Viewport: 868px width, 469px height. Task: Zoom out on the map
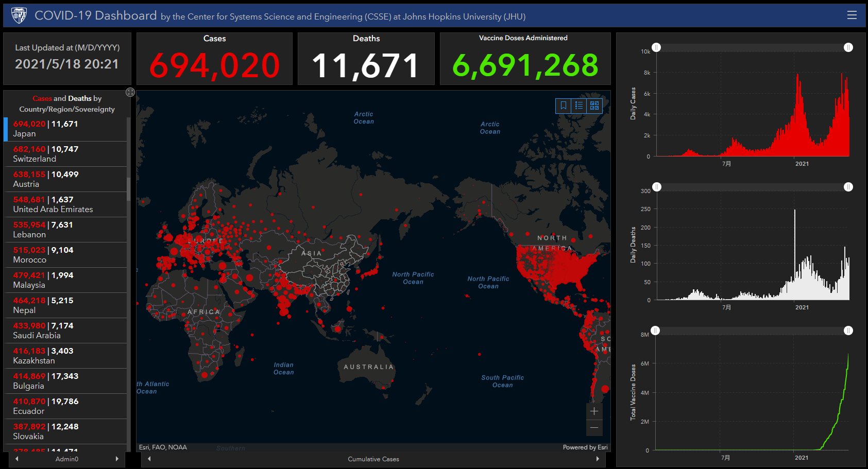(x=594, y=427)
